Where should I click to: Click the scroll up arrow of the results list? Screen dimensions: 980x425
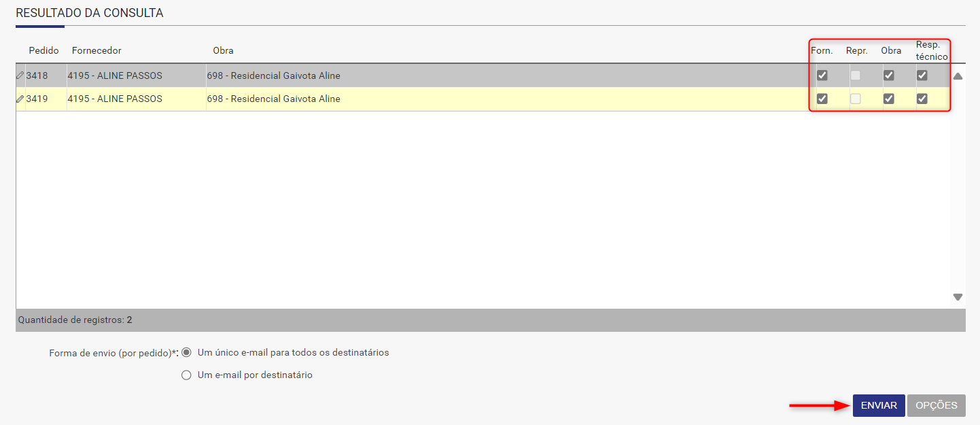click(x=958, y=76)
